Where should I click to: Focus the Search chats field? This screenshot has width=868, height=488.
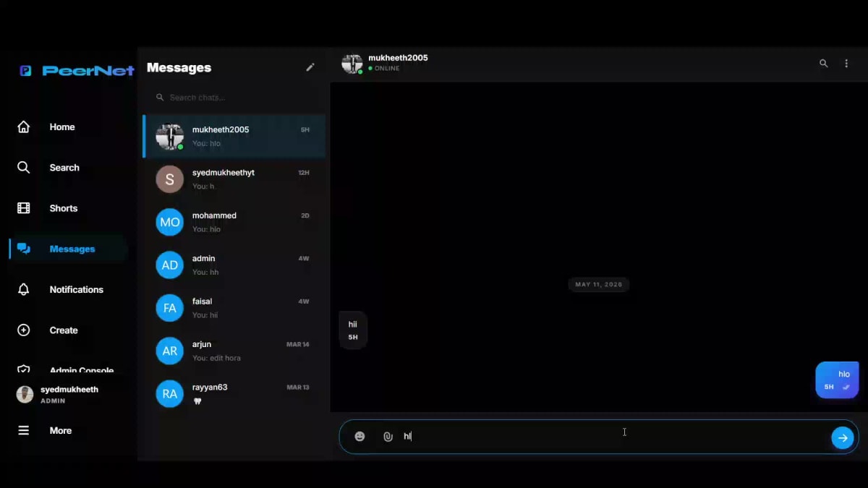coord(234,97)
